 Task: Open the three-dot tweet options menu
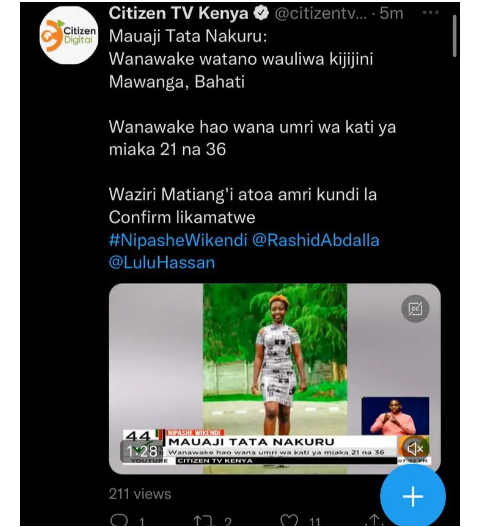(430, 13)
